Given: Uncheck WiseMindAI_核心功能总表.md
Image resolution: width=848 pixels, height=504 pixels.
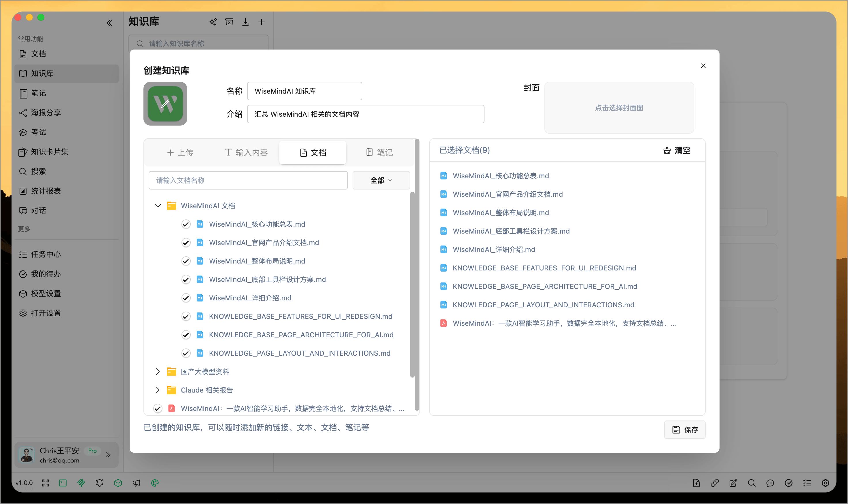Looking at the screenshot, I should pyautogui.click(x=186, y=224).
